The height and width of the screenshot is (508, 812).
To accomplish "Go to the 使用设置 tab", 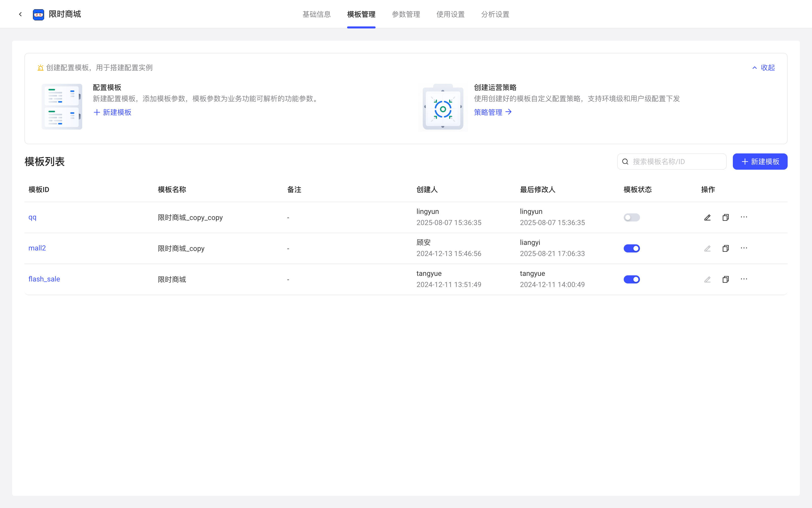I will tap(450, 14).
